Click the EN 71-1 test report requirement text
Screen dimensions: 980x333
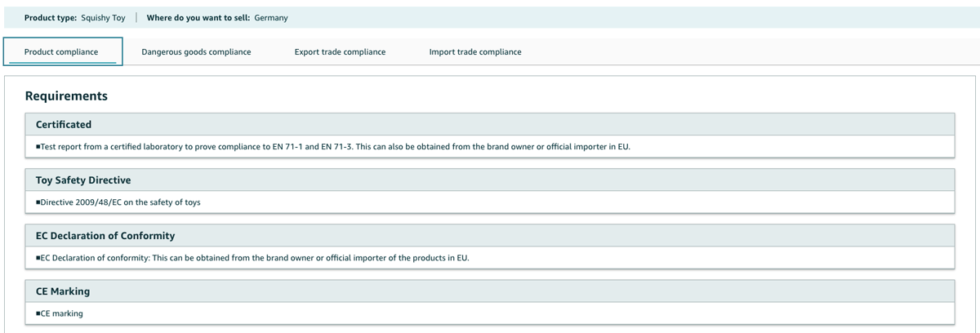coord(335,147)
